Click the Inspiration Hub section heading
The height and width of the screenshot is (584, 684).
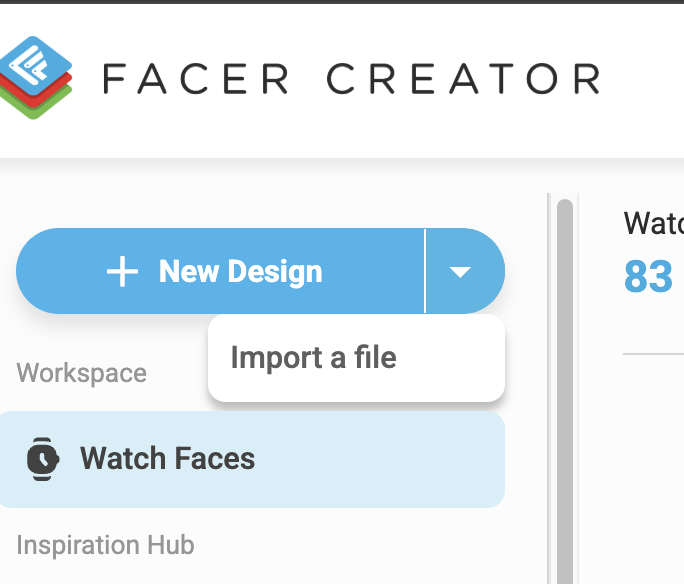coord(105,545)
